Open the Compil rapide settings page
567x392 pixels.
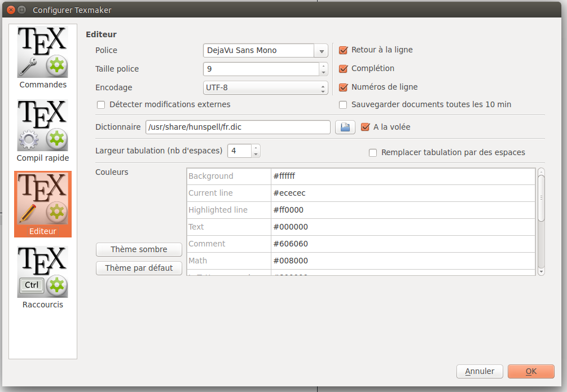43,130
